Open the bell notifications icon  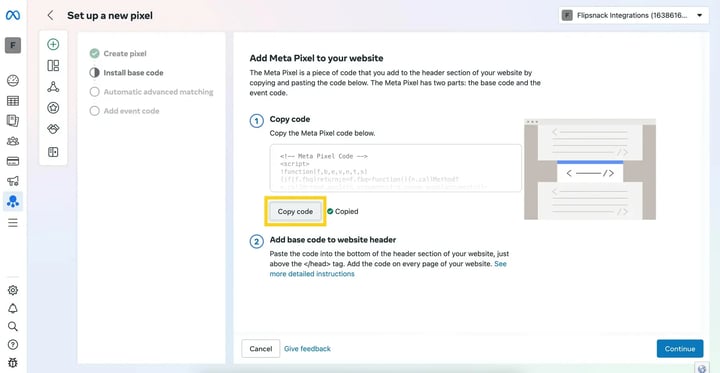13,308
